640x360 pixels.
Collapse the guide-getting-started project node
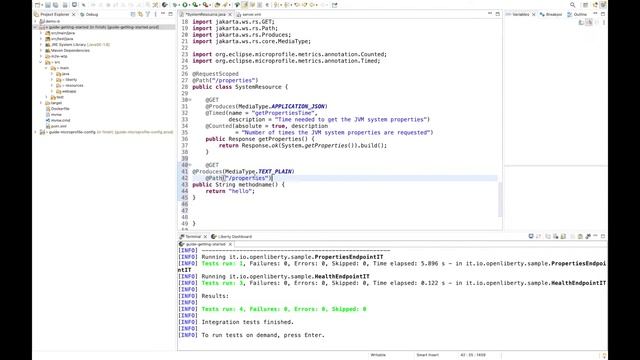[36, 27]
